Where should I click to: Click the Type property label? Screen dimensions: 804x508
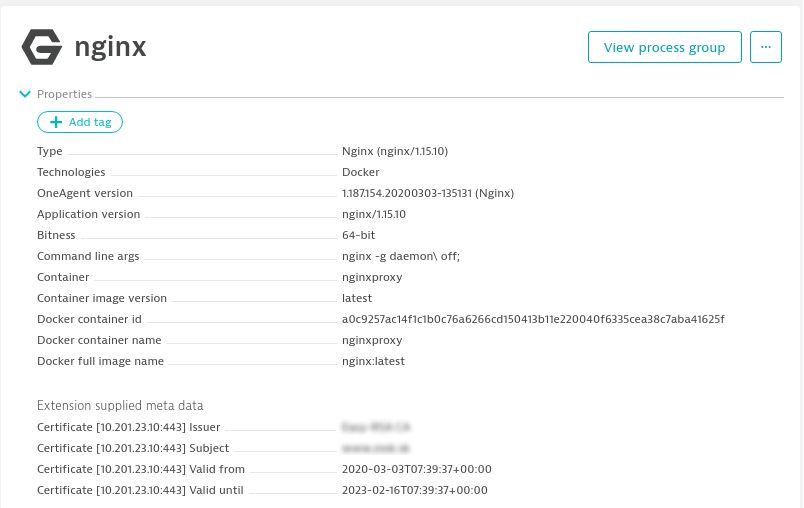[50, 151]
